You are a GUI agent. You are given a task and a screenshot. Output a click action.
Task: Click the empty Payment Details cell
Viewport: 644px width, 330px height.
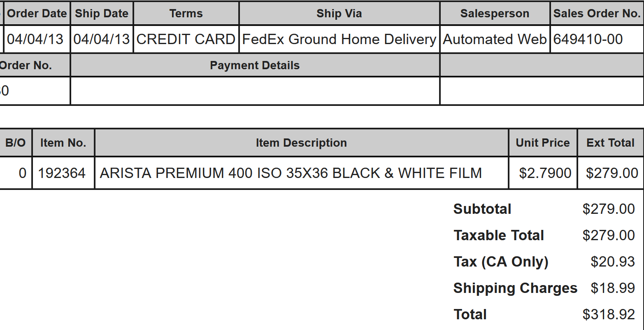tap(255, 91)
